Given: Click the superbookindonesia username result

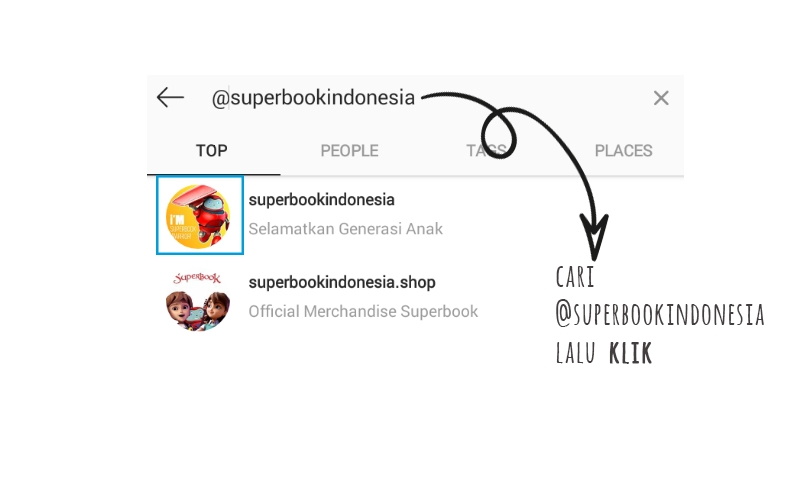Looking at the screenshot, I should click(x=321, y=199).
